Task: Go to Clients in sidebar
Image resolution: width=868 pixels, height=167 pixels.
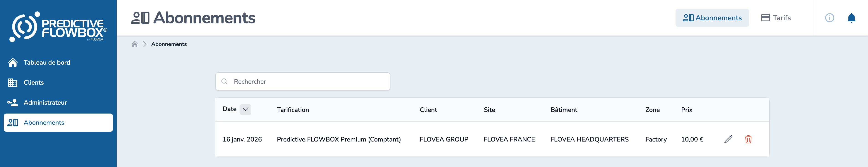Action: (34, 83)
